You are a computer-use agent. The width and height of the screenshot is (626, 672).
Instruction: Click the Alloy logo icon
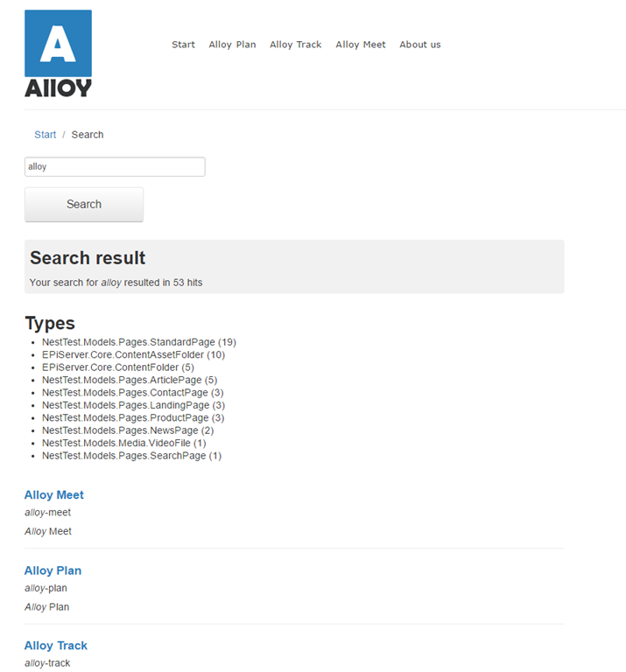[x=58, y=53]
